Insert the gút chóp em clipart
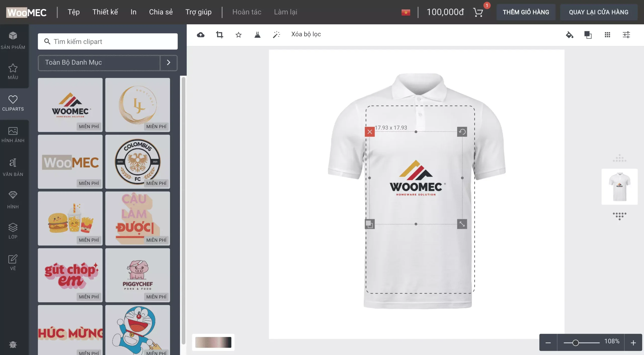 coord(70,275)
